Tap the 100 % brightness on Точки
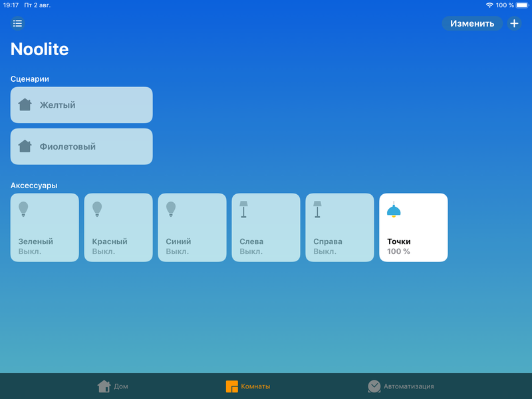 (400, 251)
